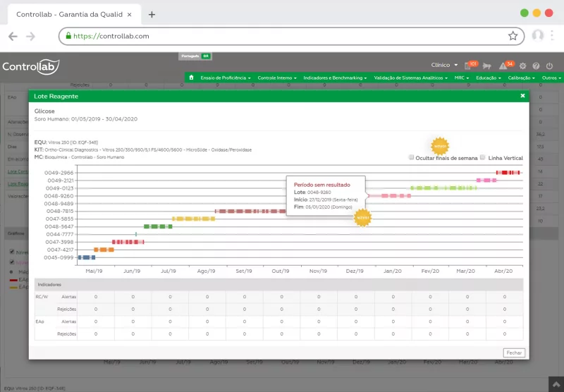Viewport: 564px width, 392px height.
Task: Click red bar of lot 0049-2966
Action: (508, 173)
